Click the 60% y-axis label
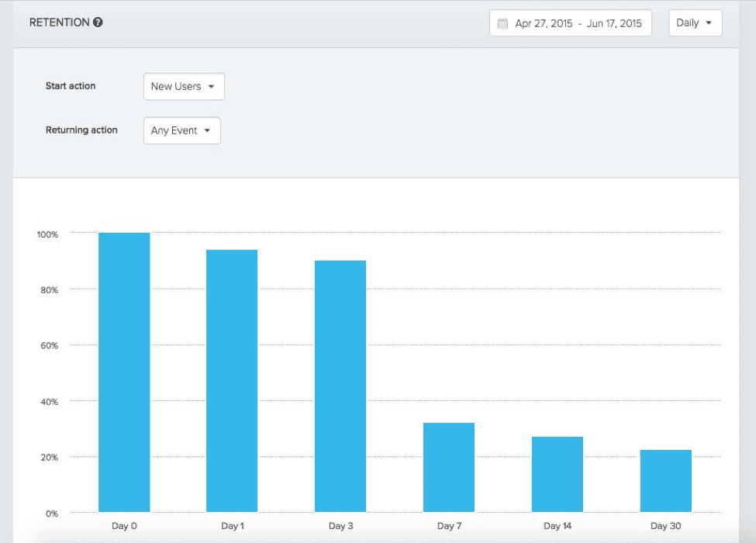This screenshot has width=756, height=543. (49, 346)
